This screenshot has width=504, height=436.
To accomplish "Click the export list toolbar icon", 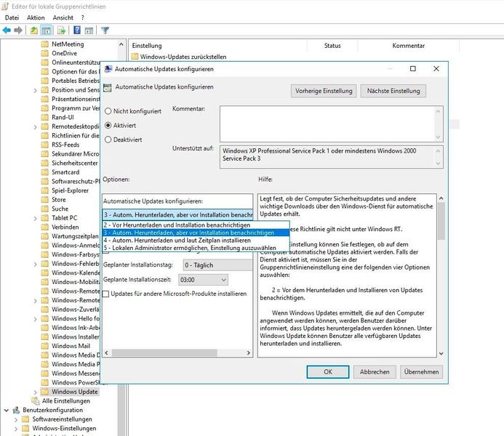I will (x=61, y=31).
